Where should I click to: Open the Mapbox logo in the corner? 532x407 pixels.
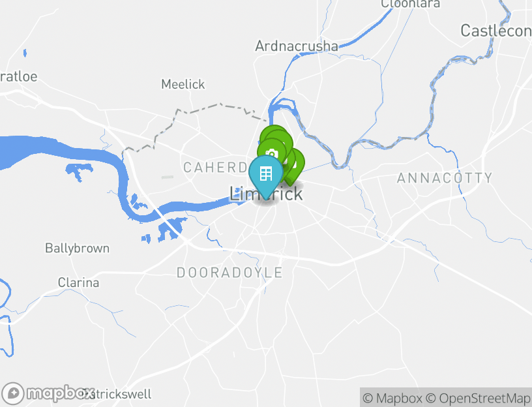click(48, 393)
